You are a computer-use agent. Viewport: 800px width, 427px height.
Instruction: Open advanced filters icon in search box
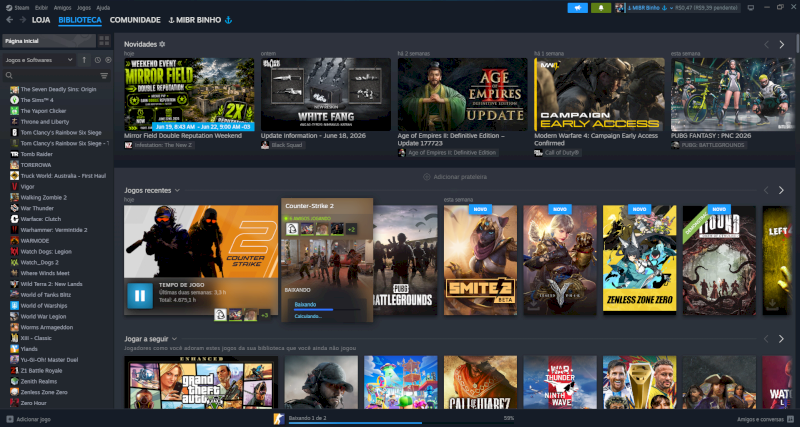pos(104,76)
